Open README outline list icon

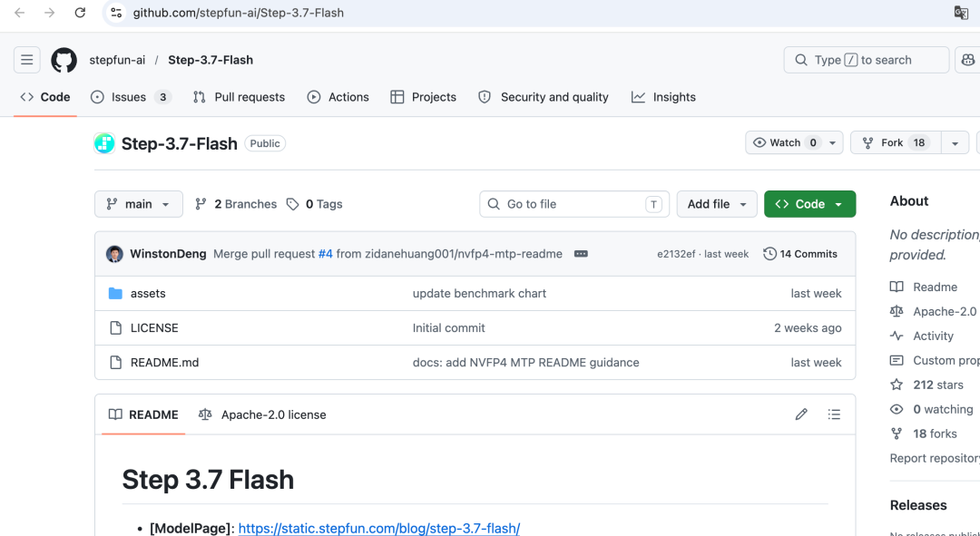click(x=834, y=414)
